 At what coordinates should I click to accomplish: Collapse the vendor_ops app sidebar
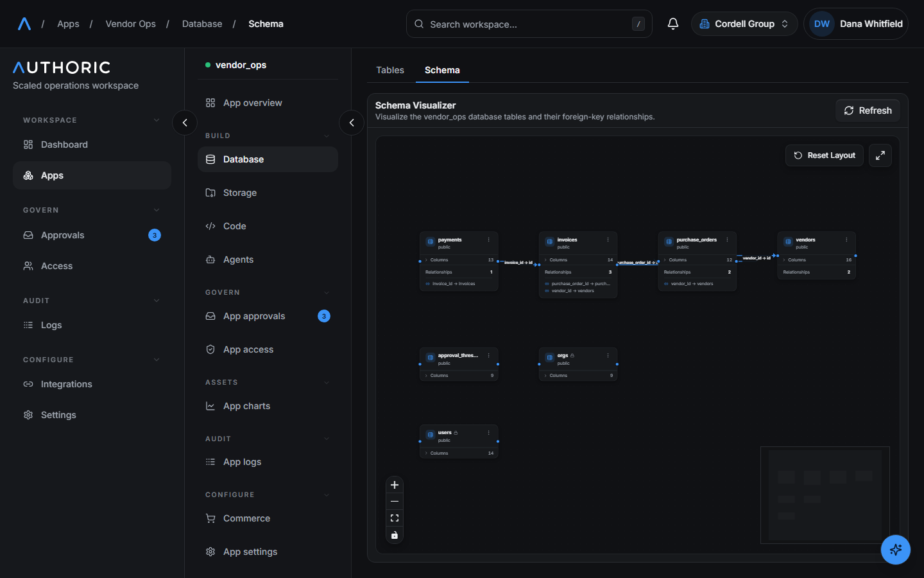tap(352, 123)
